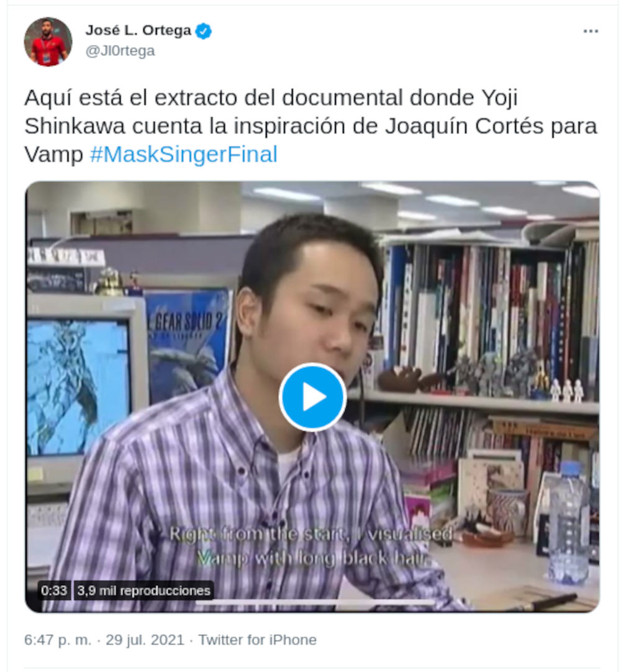Image resolution: width=621 pixels, height=672 pixels.
Task: Open the tweet's more options menu
Action: point(590,31)
